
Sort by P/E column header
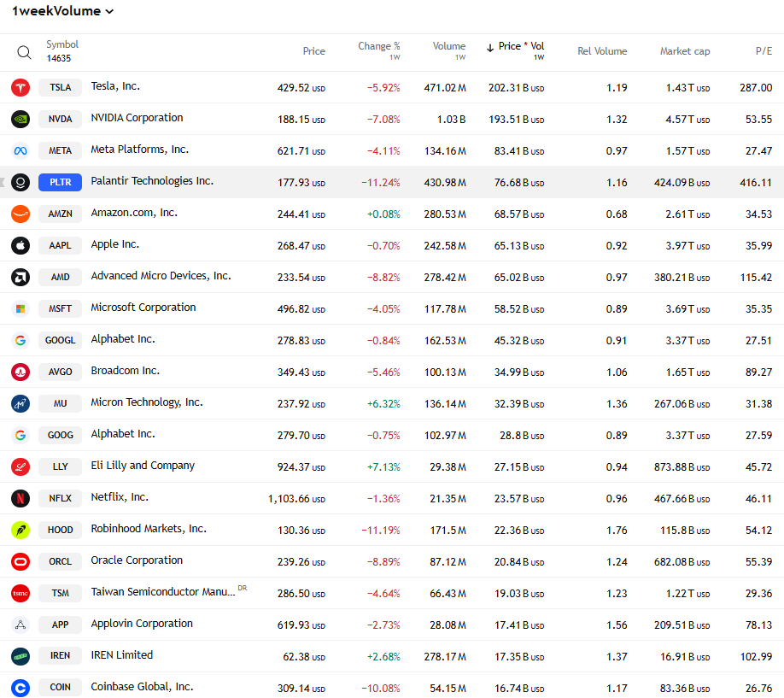click(x=764, y=51)
